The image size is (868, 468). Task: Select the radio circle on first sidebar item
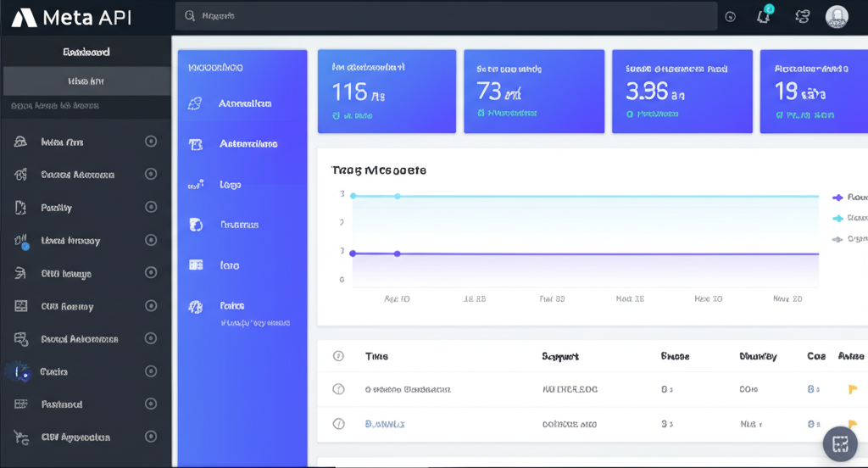151,142
